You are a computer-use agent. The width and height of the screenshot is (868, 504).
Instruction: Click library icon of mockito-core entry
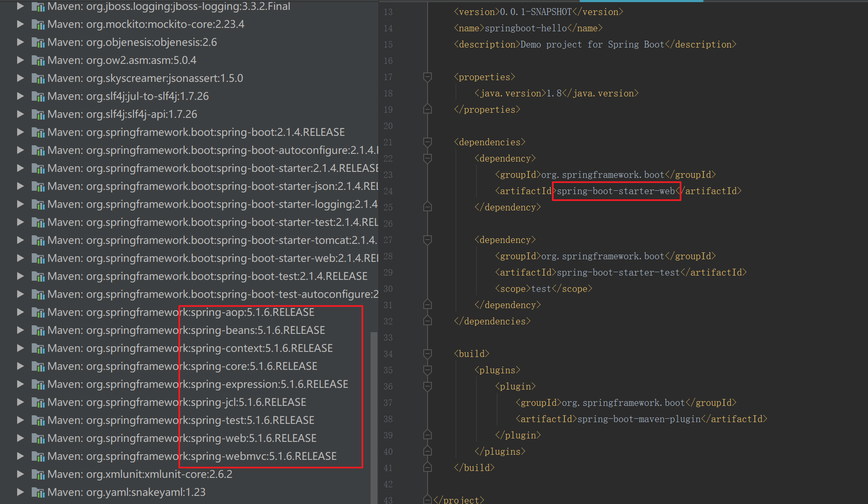point(38,24)
